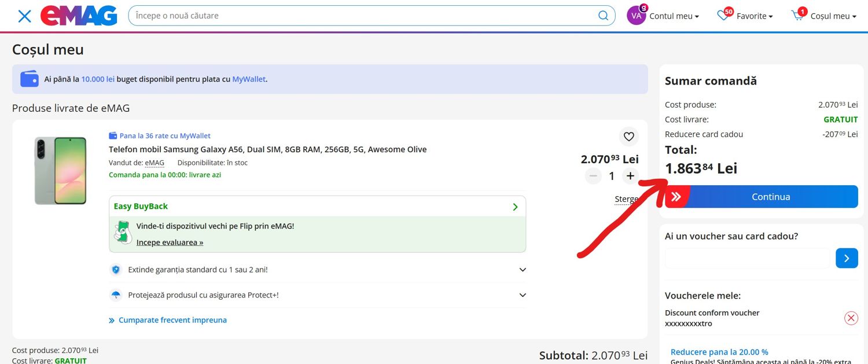Viewport: 868px width, 364px height.
Task: Open Pana la 36 rate cu MyWallet link
Action: coord(160,135)
